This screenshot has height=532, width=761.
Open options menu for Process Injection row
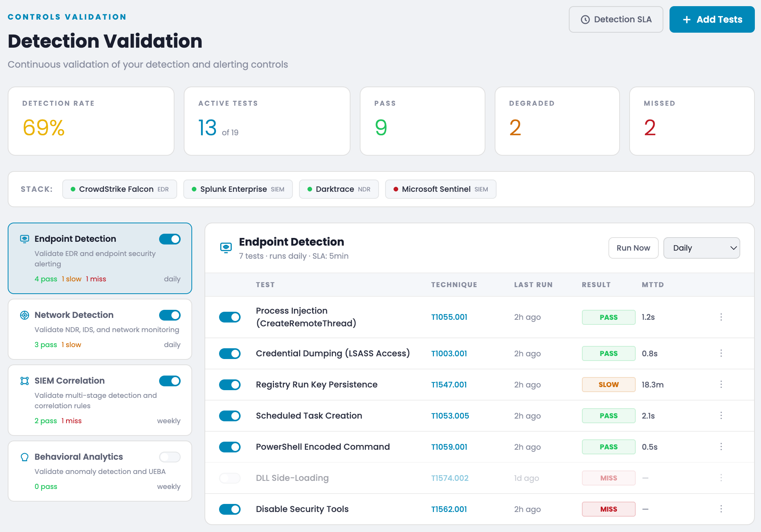point(721,317)
